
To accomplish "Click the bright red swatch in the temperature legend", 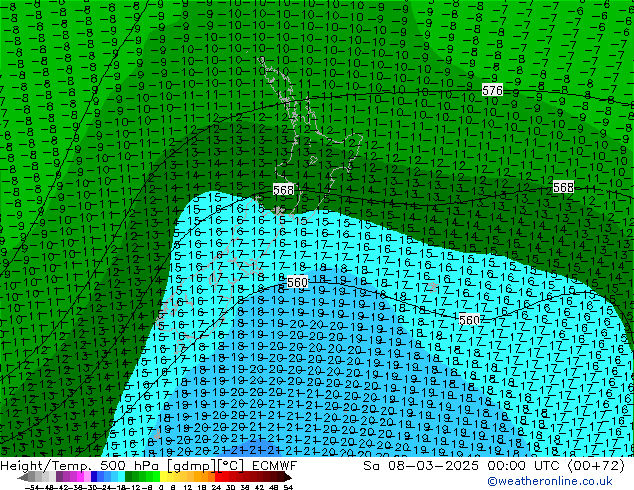I will point(218,477).
